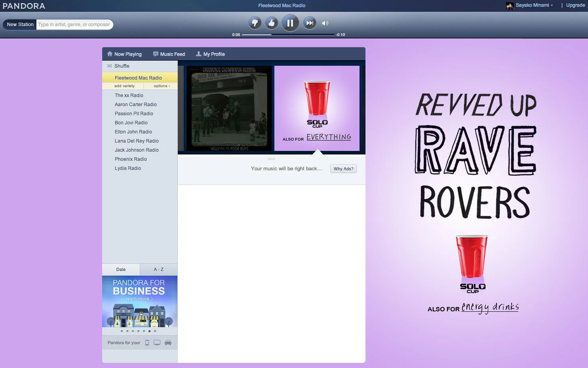The height and width of the screenshot is (368, 588).
Task: Open the Now Playing tab
Action: coord(124,54)
